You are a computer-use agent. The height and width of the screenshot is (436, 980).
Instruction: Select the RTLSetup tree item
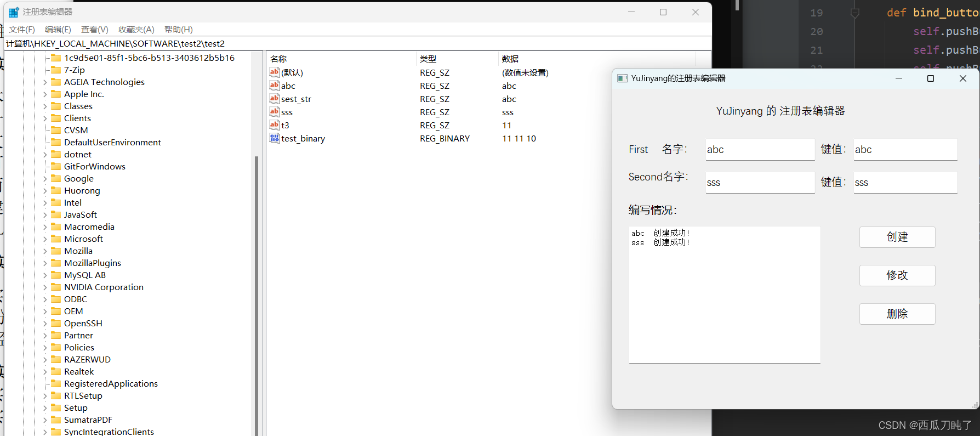[x=83, y=395]
